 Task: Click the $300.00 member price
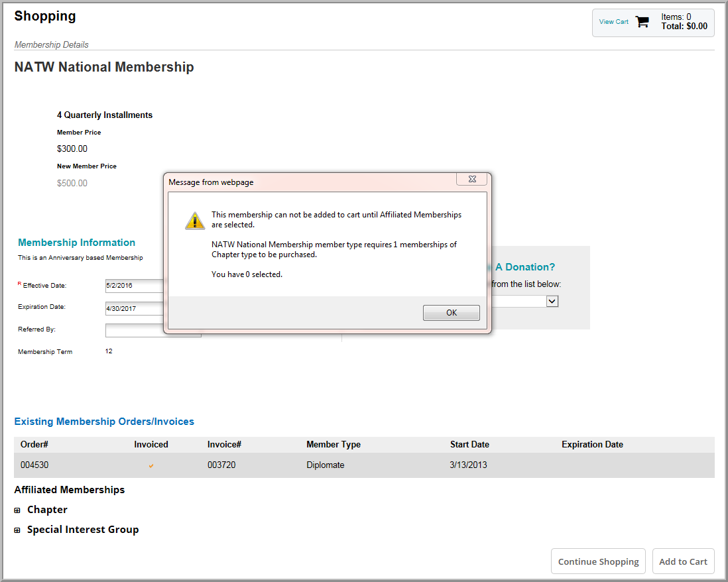tap(72, 148)
